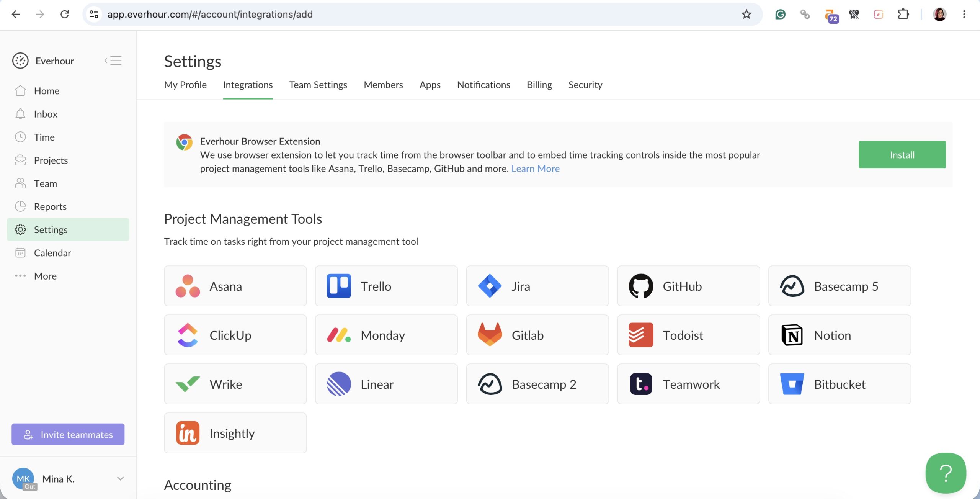Select the Basecamp 5 integration
980x499 pixels.
[x=840, y=286]
